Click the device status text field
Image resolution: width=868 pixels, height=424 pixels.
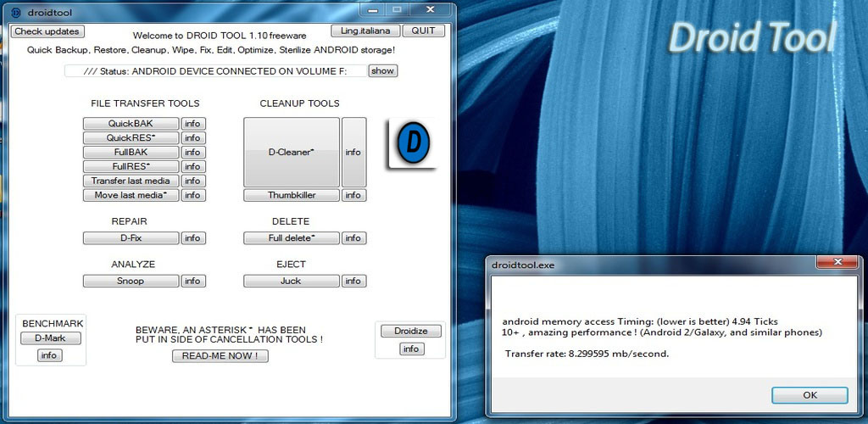216,71
